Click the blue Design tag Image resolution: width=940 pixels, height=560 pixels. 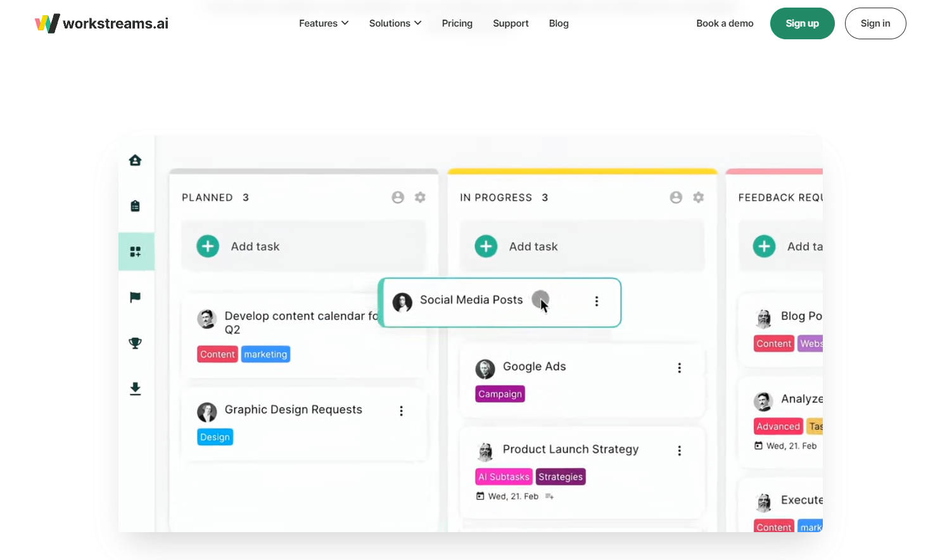[215, 437]
